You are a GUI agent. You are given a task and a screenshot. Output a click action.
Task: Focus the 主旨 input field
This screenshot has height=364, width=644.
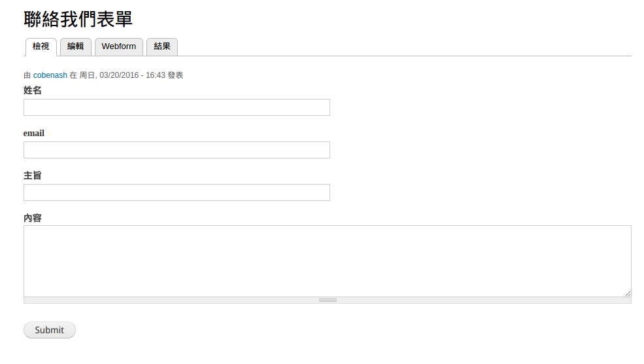coord(177,192)
